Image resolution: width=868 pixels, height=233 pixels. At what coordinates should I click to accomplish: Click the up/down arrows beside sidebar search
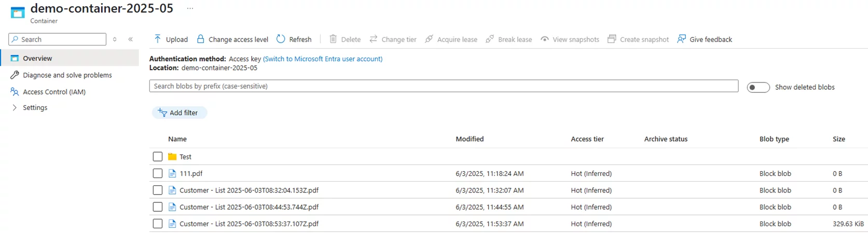click(x=115, y=39)
